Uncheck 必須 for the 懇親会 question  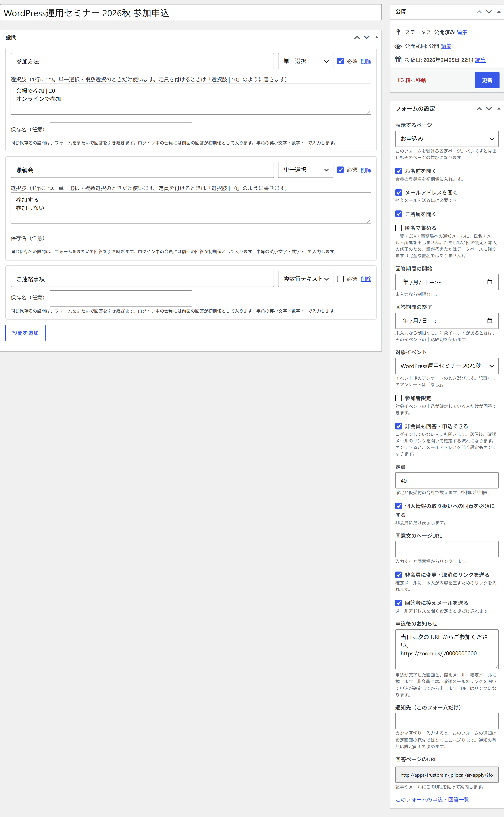[340, 170]
